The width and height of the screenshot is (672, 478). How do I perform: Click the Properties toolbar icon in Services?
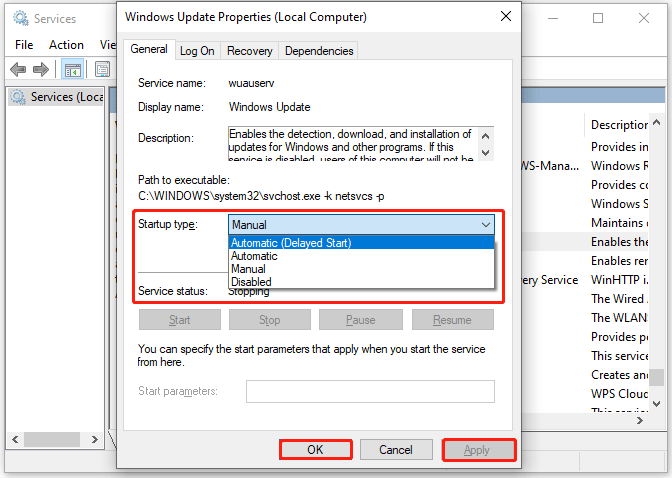click(102, 69)
